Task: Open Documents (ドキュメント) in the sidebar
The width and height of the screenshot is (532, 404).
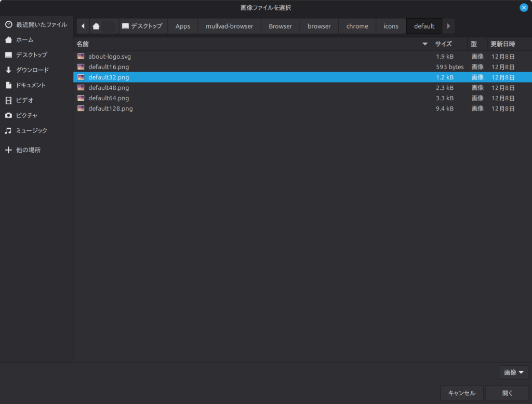Action: (x=31, y=85)
